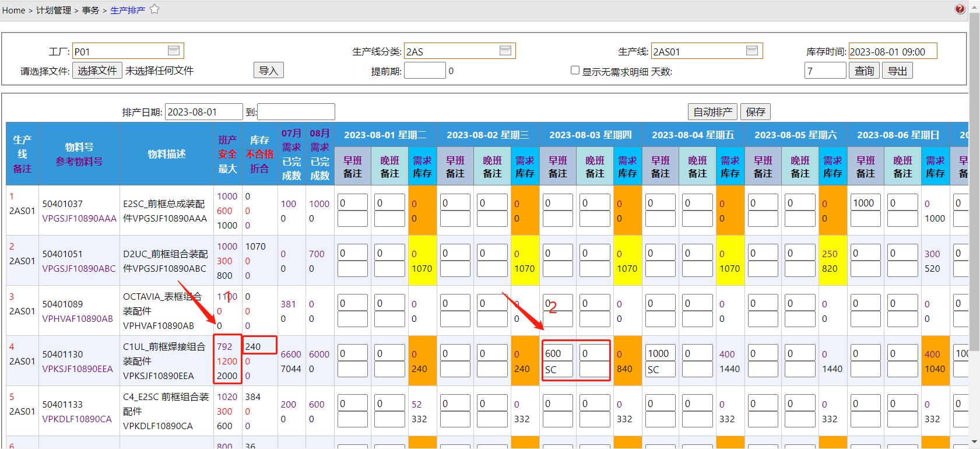
Task: Click the 排产日期 start date field
Action: (x=204, y=111)
